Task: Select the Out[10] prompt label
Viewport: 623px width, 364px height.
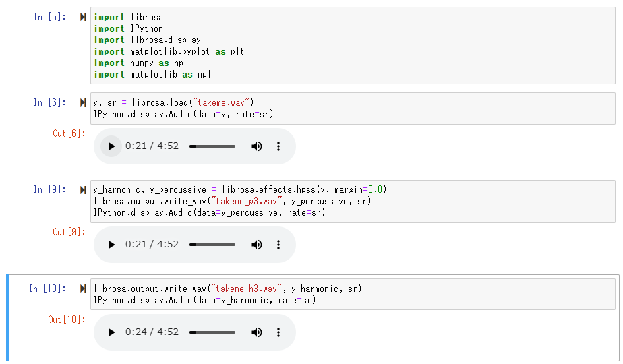Action: coord(67,320)
